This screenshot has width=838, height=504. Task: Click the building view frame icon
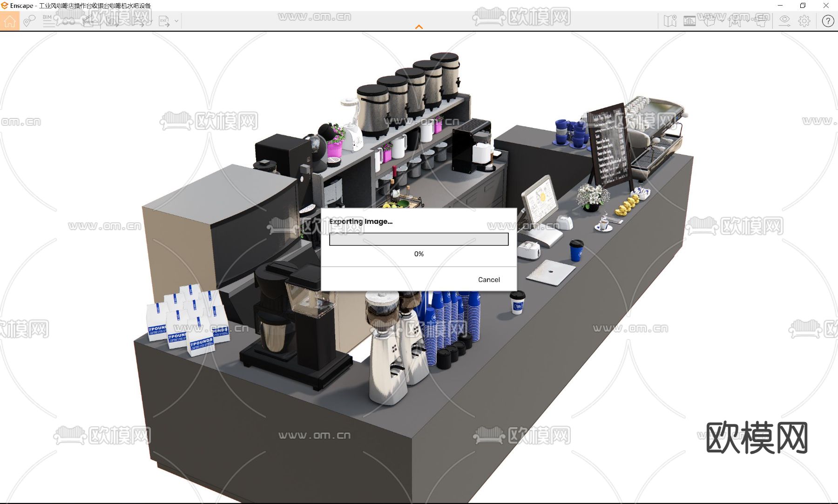click(x=689, y=21)
